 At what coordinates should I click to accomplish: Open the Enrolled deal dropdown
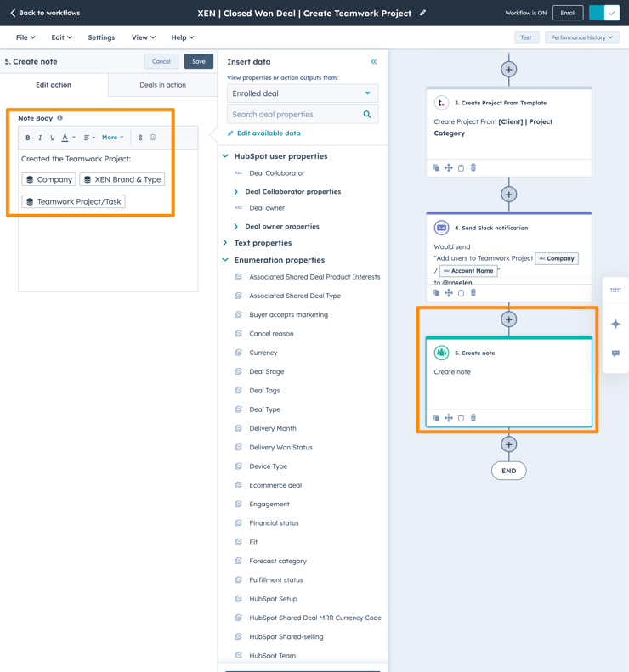tap(303, 93)
